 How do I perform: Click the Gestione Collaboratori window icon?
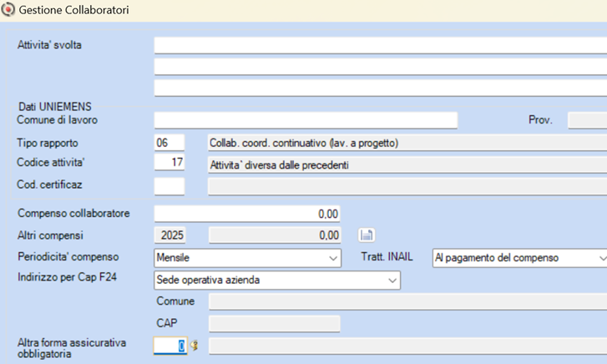pos(8,9)
